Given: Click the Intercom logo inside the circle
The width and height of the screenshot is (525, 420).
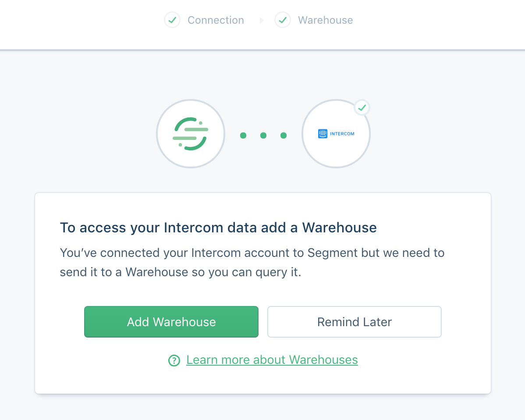Looking at the screenshot, I should coord(336,134).
